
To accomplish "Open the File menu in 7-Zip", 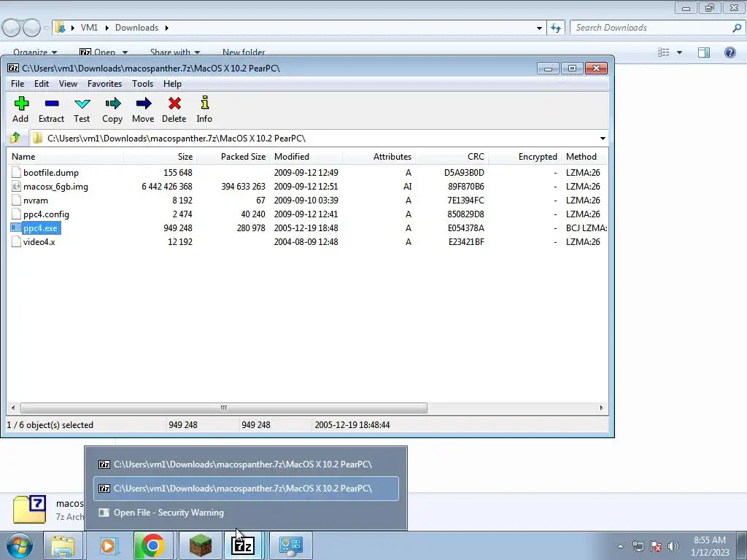I will point(18,84).
